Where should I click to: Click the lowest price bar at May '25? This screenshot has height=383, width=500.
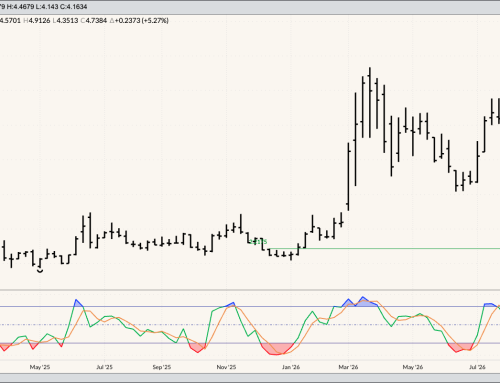pyautogui.click(x=40, y=265)
